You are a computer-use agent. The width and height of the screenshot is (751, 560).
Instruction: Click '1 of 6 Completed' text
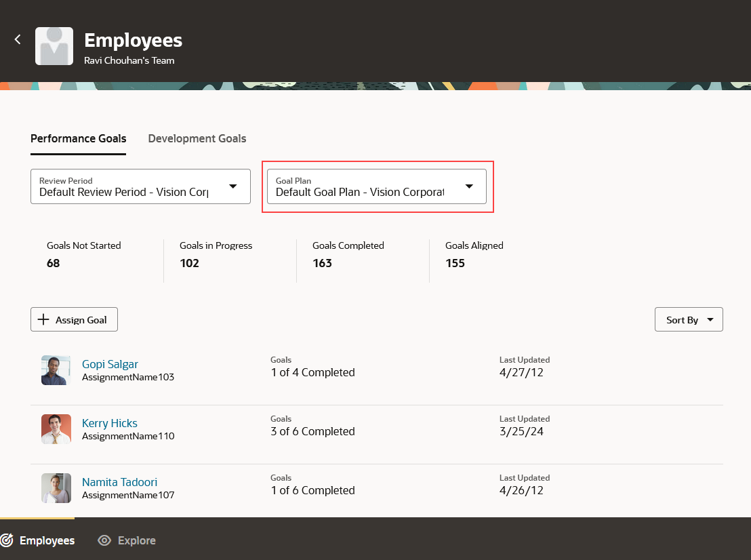(x=312, y=490)
